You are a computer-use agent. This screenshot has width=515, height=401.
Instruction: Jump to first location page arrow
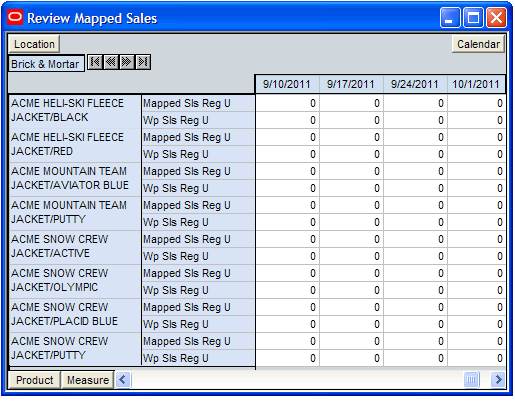coord(95,62)
